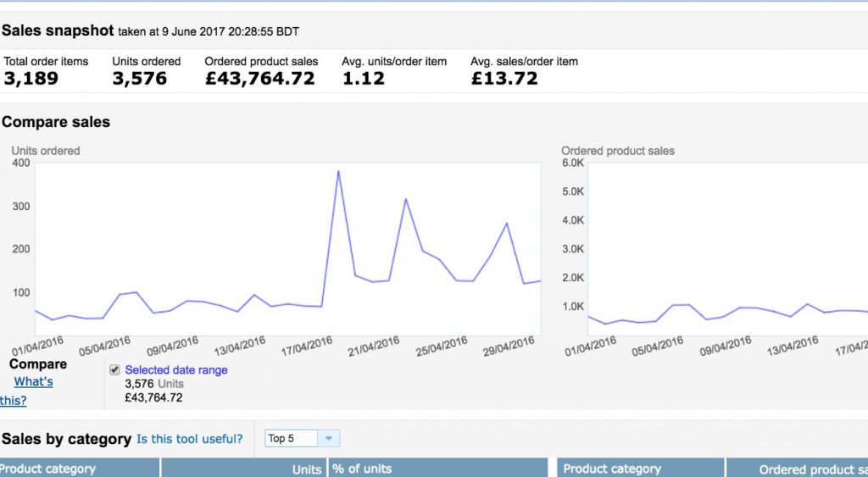Click the Units ordered chart title
868x477 pixels.
[46, 151]
